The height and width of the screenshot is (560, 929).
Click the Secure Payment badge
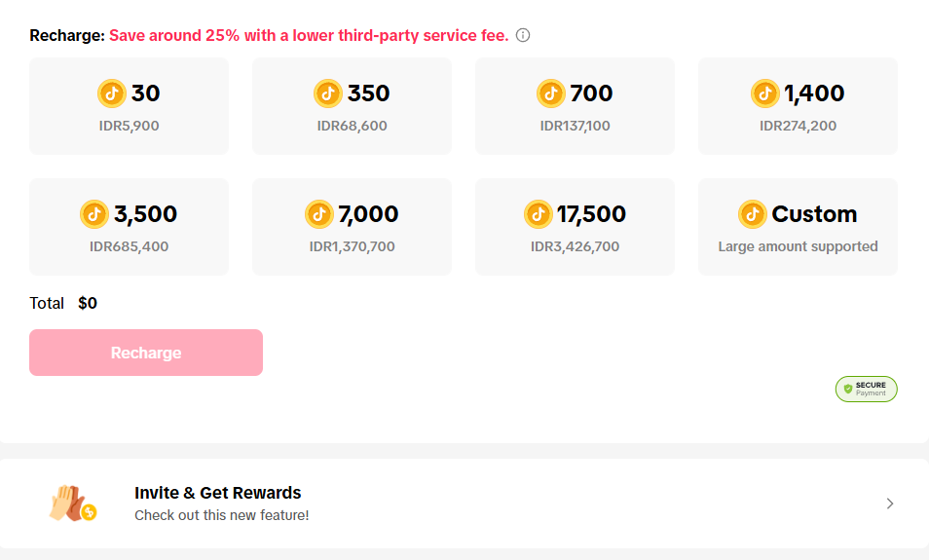(866, 389)
